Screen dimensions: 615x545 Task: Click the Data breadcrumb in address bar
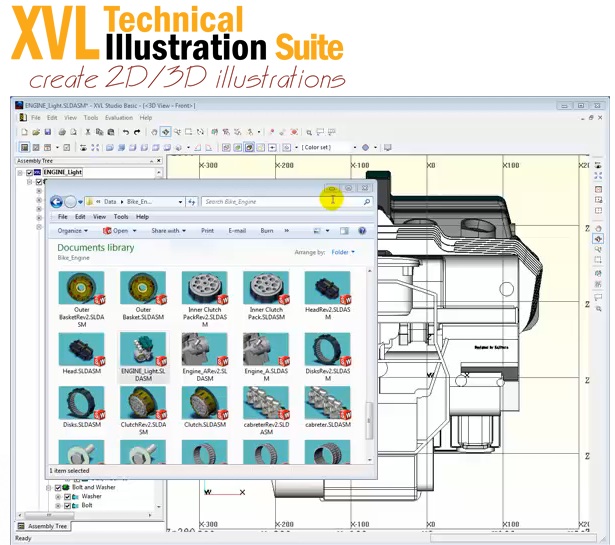110,202
